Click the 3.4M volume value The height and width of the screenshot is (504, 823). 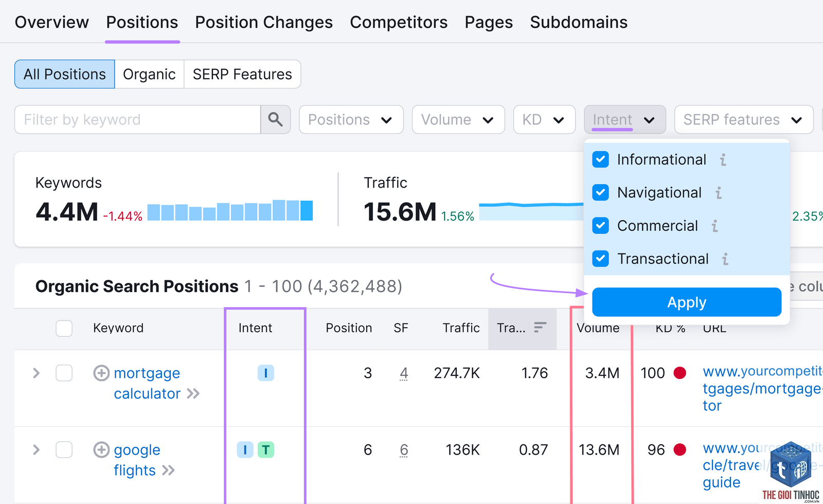click(x=602, y=373)
